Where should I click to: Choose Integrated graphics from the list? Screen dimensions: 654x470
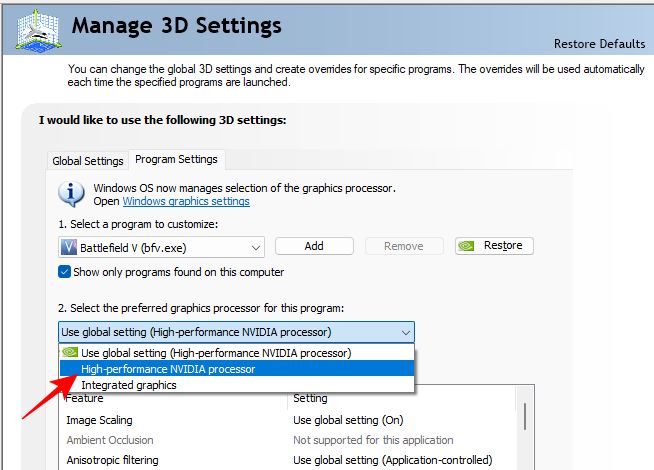(x=128, y=385)
